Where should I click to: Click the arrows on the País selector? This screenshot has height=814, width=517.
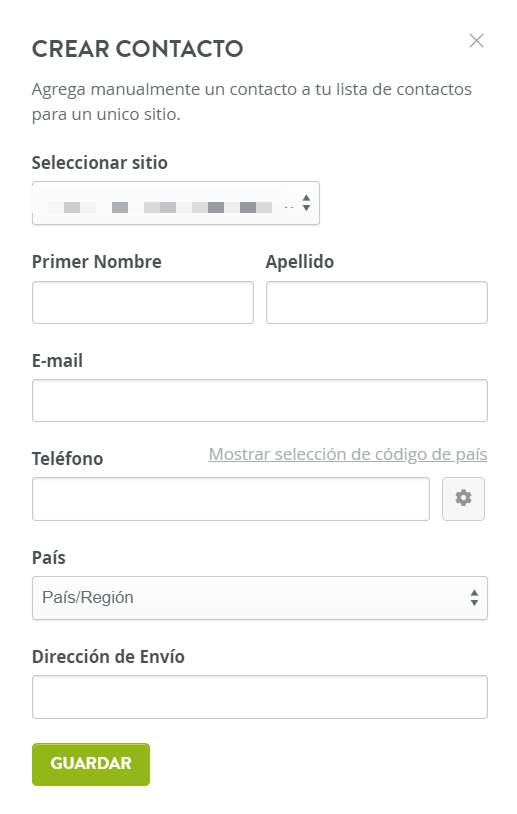474,598
